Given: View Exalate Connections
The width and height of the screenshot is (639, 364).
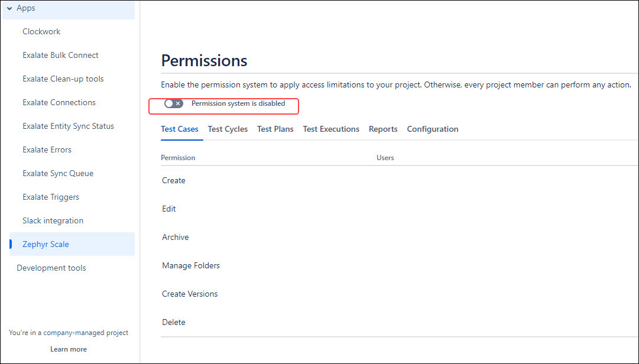Looking at the screenshot, I should click(x=59, y=102).
